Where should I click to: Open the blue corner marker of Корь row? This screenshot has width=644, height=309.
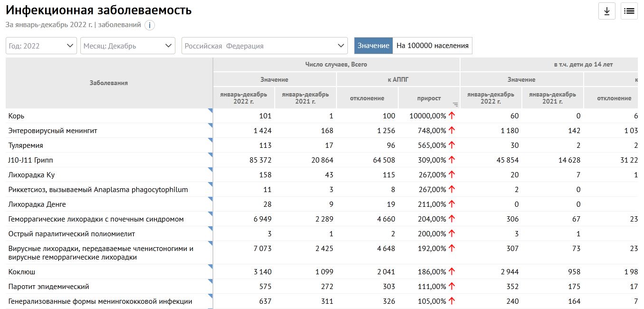point(210,111)
